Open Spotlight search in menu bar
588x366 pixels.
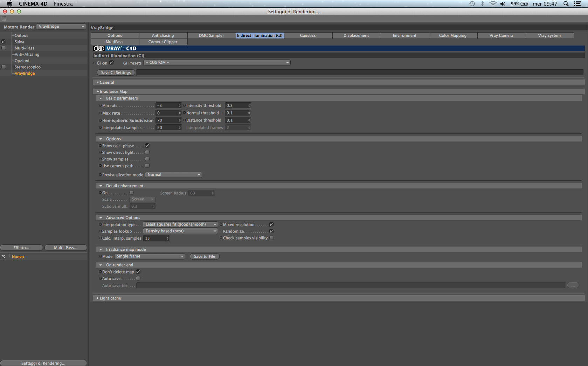(566, 4)
